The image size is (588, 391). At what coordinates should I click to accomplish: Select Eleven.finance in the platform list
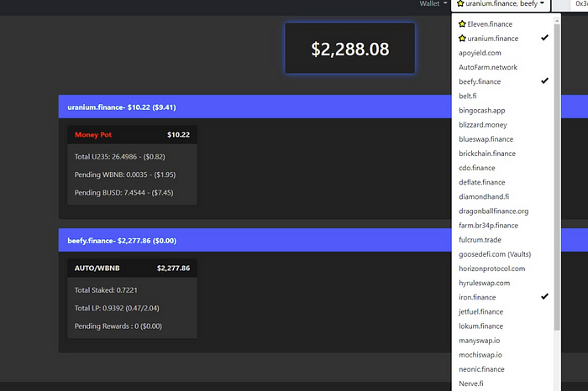tap(490, 24)
